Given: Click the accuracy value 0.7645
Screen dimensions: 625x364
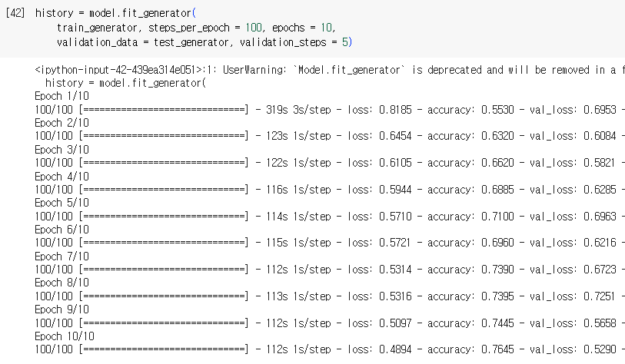Looking at the screenshot, I should pos(497,349).
